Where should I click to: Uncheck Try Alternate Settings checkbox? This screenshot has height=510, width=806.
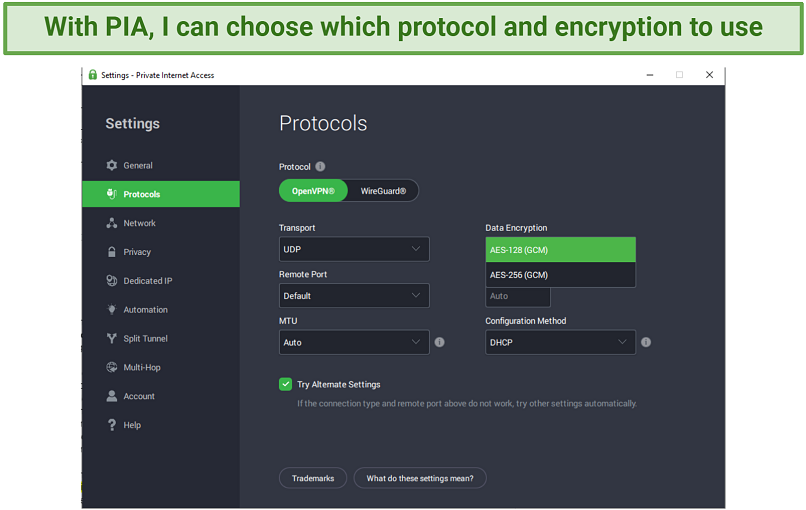click(x=285, y=384)
